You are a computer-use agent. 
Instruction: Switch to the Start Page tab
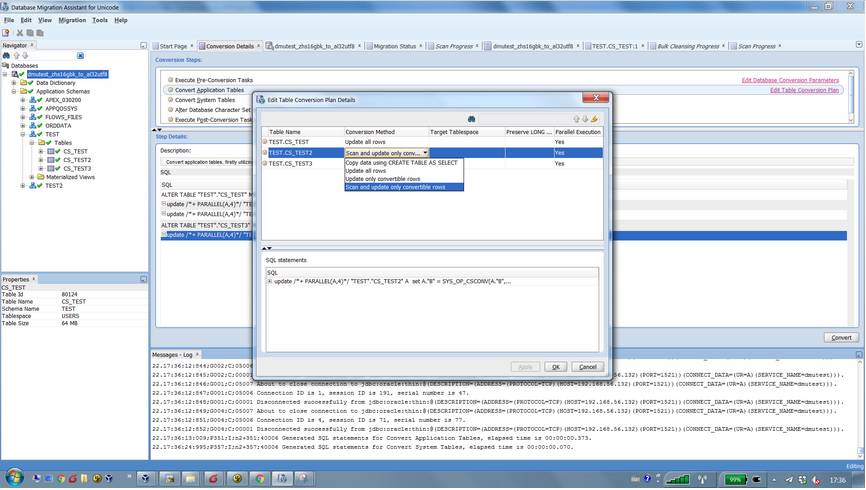pyautogui.click(x=173, y=46)
